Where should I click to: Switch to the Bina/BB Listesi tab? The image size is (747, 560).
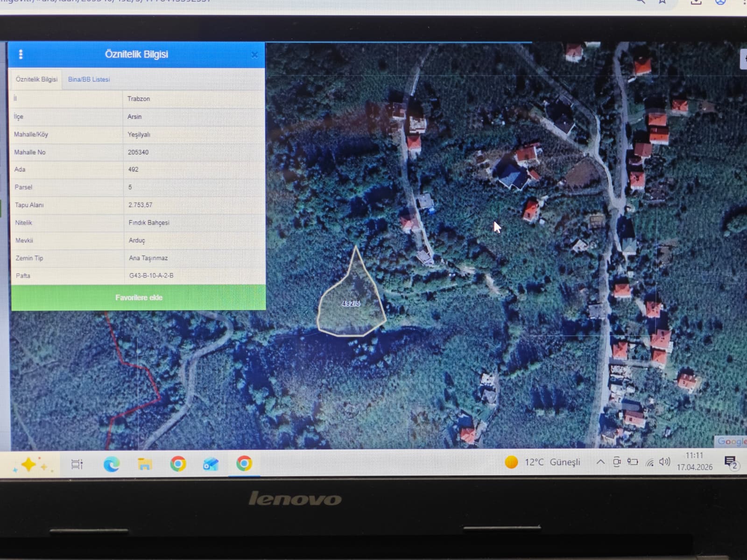coord(89,79)
